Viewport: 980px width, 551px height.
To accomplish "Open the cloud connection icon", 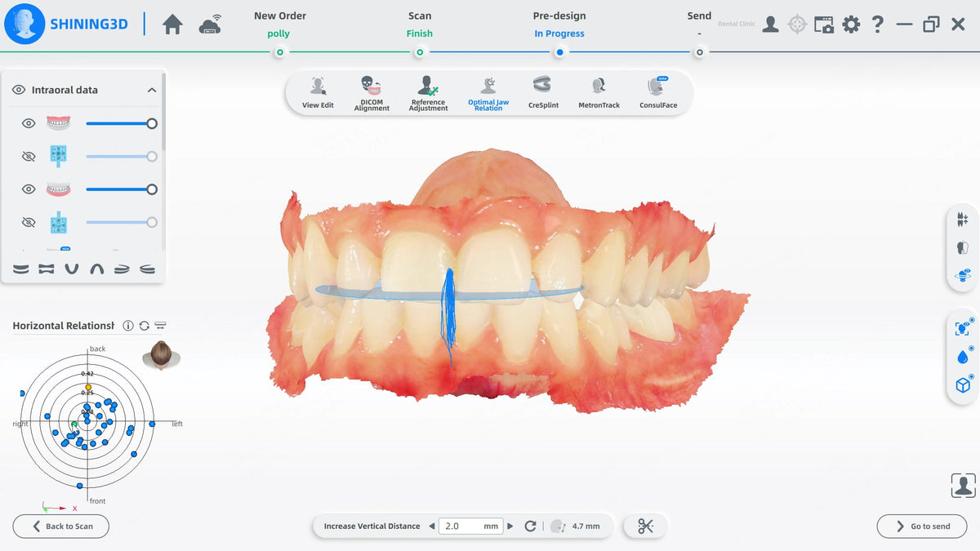I will click(x=210, y=24).
